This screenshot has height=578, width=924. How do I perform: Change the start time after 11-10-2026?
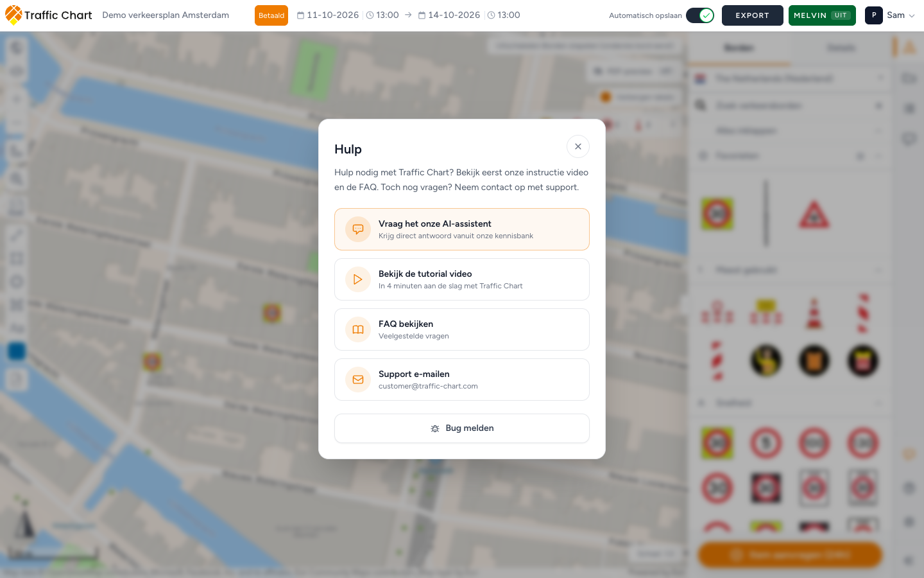click(x=382, y=15)
